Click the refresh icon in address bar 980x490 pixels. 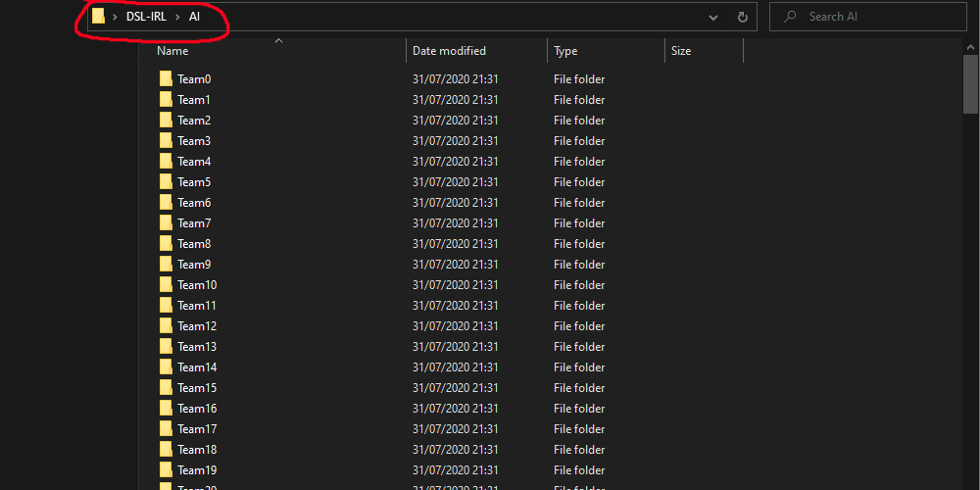(x=743, y=17)
